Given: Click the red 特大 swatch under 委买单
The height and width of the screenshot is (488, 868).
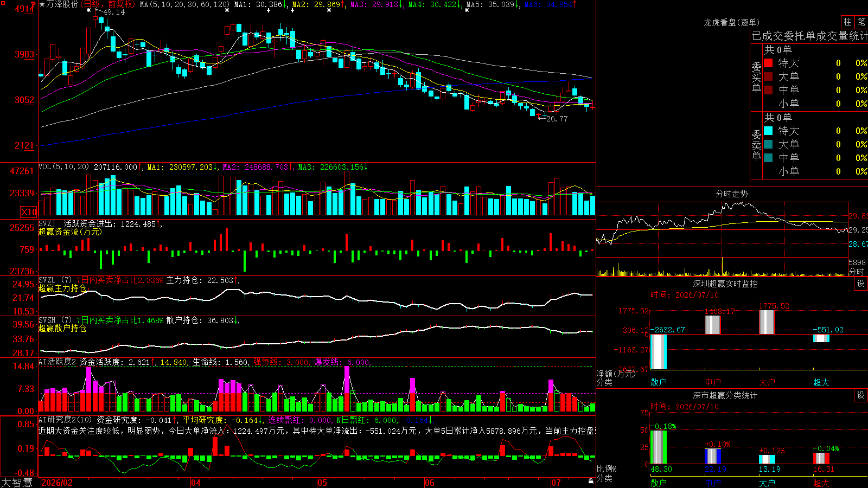Looking at the screenshot, I should point(768,63).
